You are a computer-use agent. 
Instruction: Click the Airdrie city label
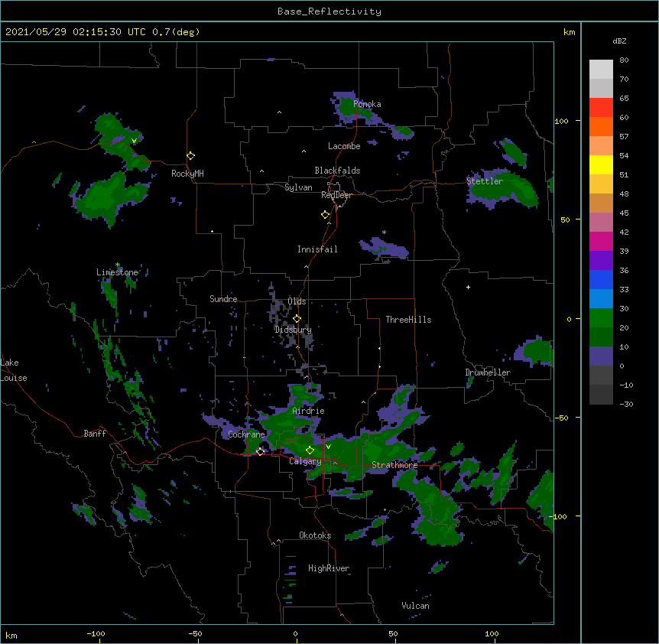pos(309,411)
